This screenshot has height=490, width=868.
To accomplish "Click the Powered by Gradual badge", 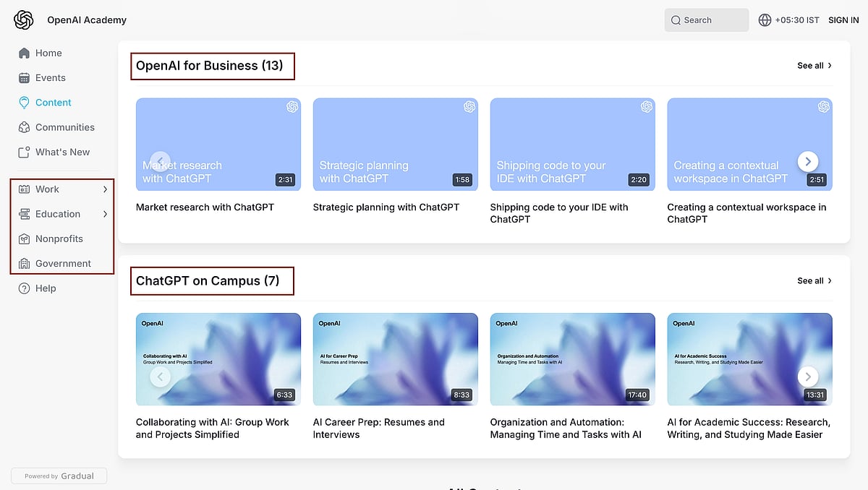I will point(59,476).
